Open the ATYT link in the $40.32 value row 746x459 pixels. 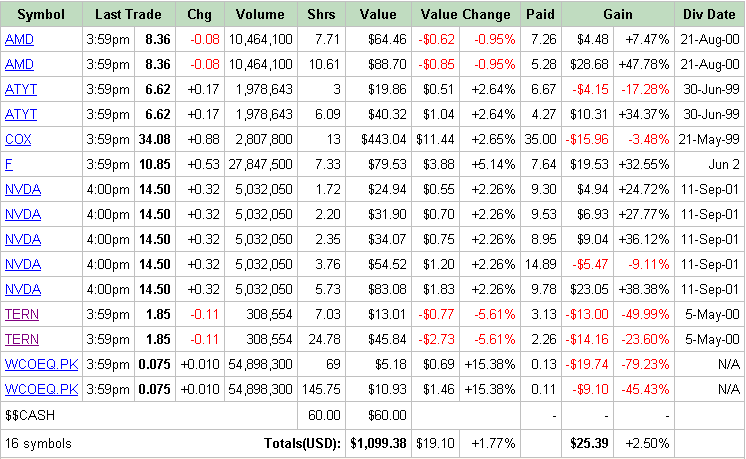[x=20, y=114]
